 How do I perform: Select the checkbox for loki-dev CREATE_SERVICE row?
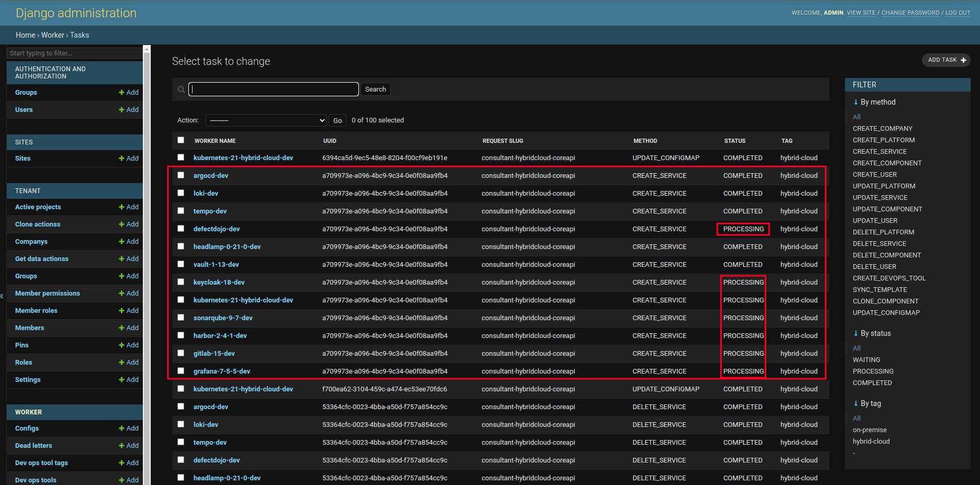[x=181, y=193]
